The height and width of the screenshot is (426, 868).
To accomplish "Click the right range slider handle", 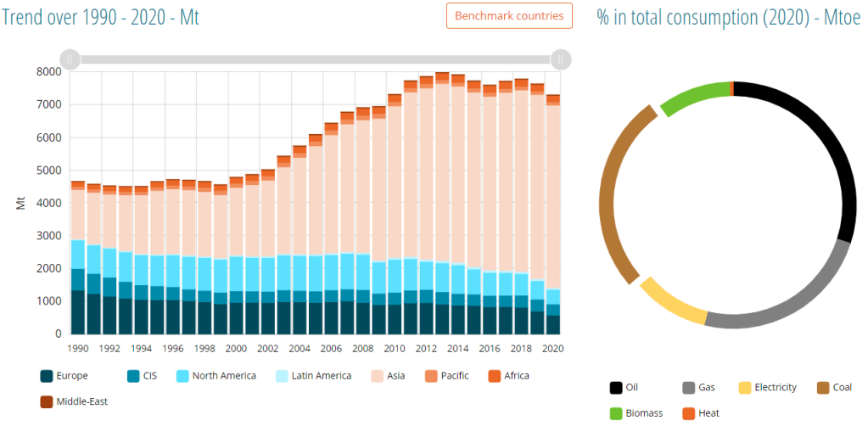I will click(x=560, y=59).
